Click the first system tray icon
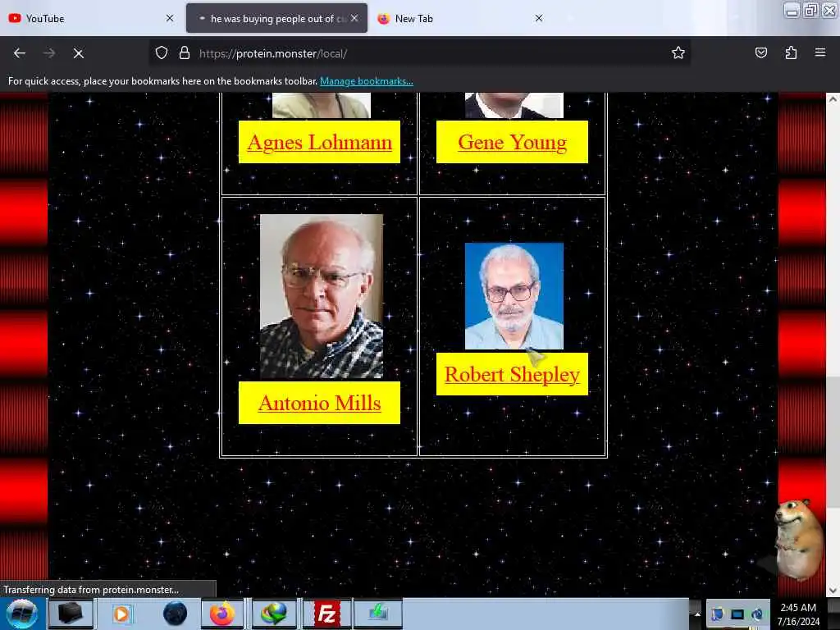Viewport: 840px width, 630px height. coord(717,614)
